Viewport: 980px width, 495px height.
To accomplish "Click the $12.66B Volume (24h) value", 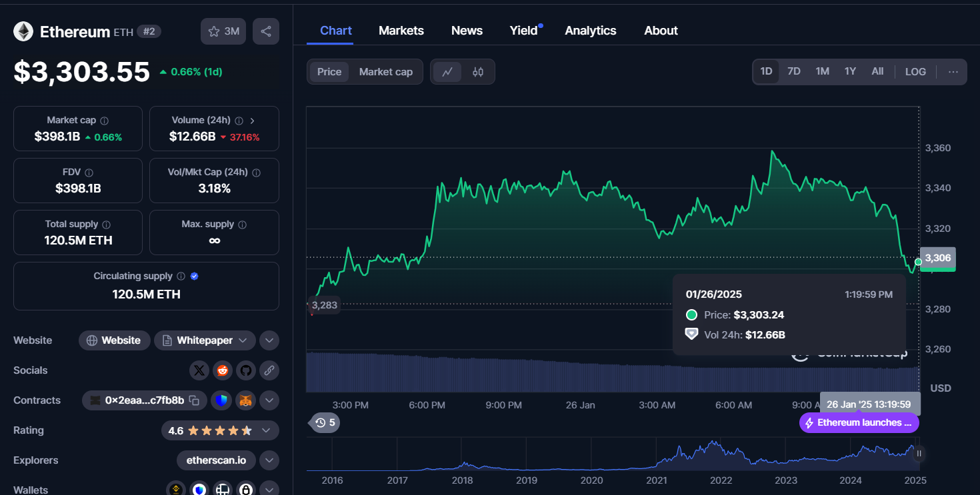I will click(x=192, y=137).
